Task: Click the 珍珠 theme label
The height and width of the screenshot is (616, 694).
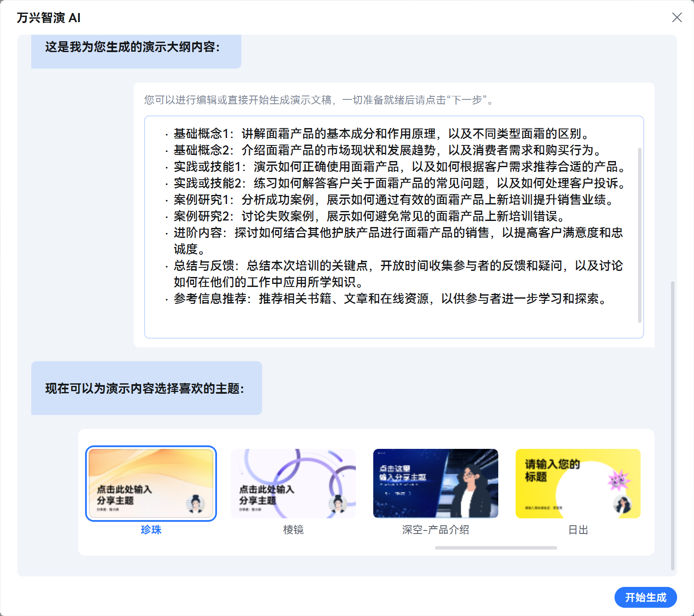Action: tap(151, 530)
